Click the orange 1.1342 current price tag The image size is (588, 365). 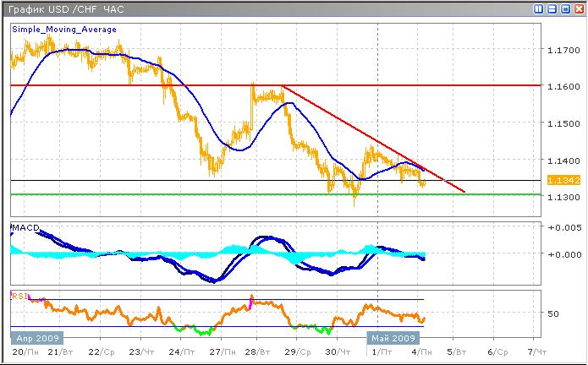[x=558, y=180]
